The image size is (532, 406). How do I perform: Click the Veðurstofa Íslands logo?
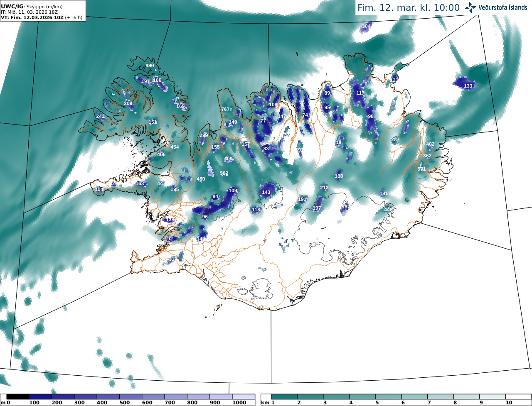496,7
